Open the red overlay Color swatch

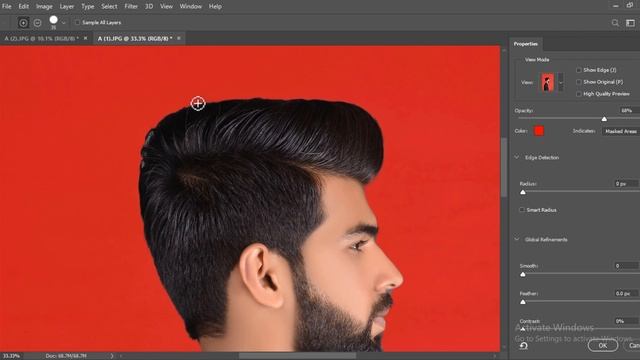click(x=539, y=131)
